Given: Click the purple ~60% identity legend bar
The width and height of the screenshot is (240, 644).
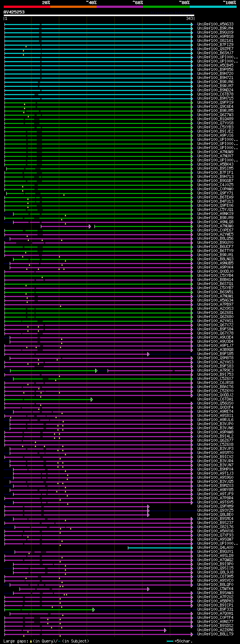Looking at the screenshot, I should (120, 7).
